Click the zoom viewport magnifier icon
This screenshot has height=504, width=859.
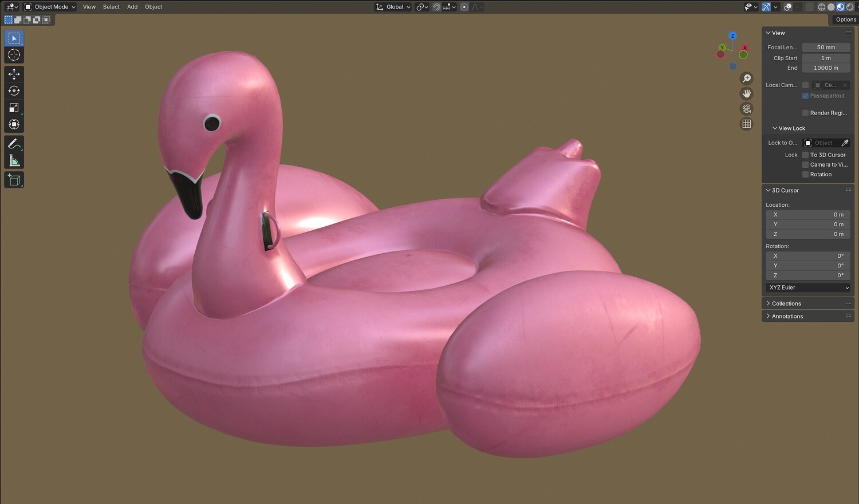pos(747,78)
